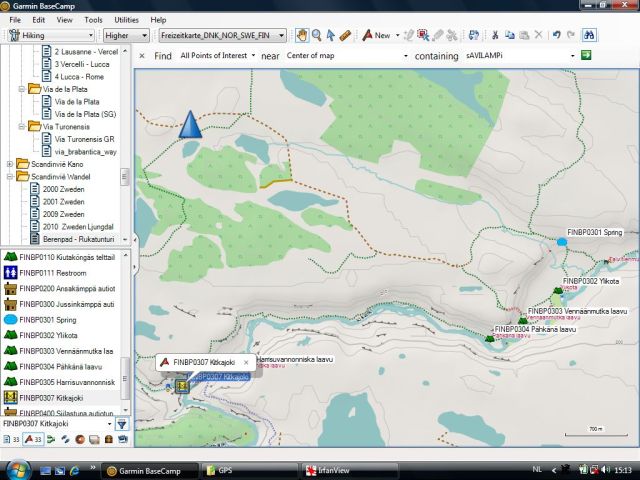Click the binoculars find icon

click(590, 35)
